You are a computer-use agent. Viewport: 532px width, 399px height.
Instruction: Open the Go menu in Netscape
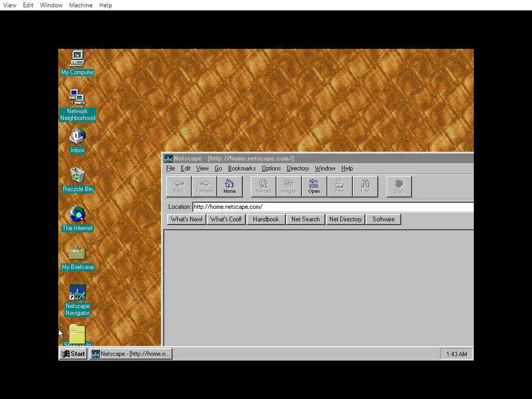point(218,168)
